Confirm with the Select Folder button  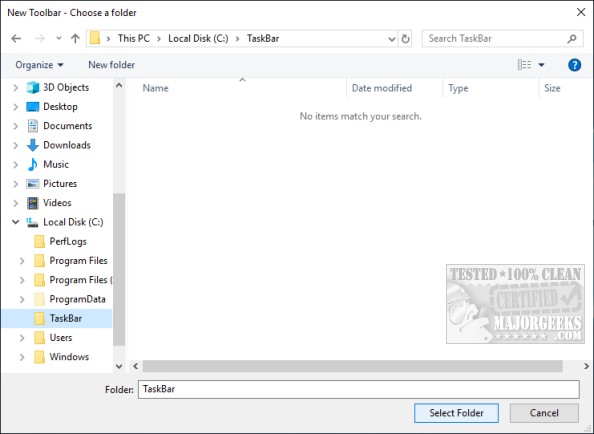pyautogui.click(x=456, y=413)
